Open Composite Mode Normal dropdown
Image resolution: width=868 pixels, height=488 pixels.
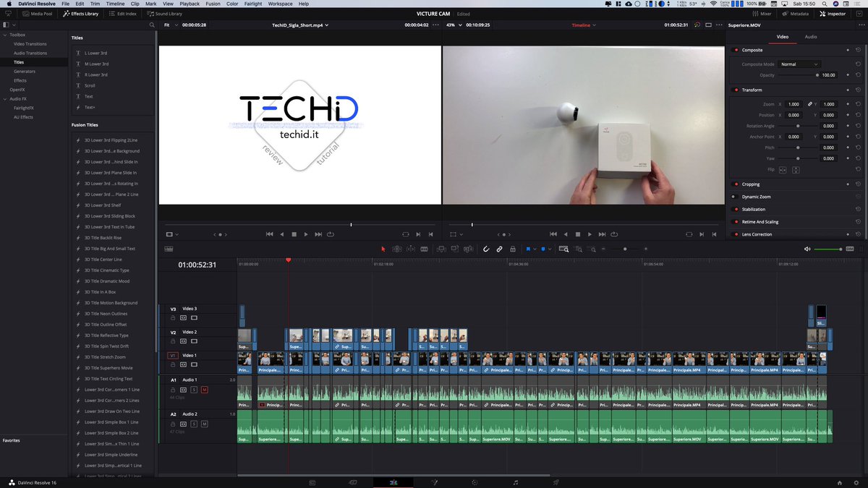point(799,64)
